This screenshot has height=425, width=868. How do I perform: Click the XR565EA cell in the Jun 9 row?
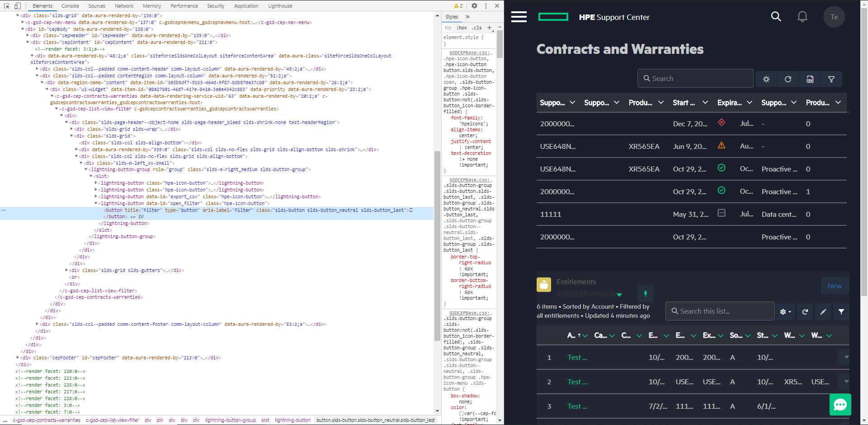tap(644, 146)
